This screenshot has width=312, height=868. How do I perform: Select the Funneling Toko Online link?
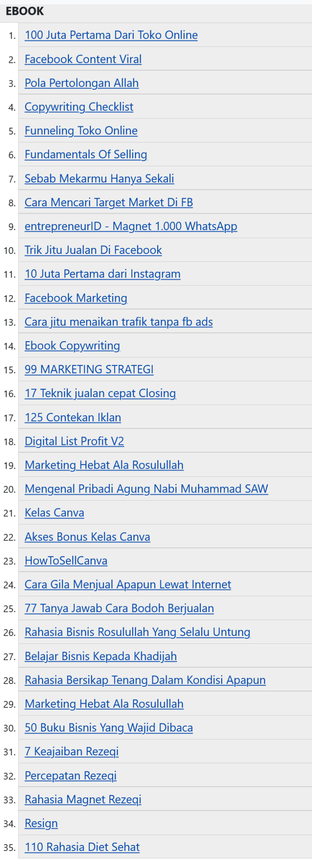pos(81,131)
